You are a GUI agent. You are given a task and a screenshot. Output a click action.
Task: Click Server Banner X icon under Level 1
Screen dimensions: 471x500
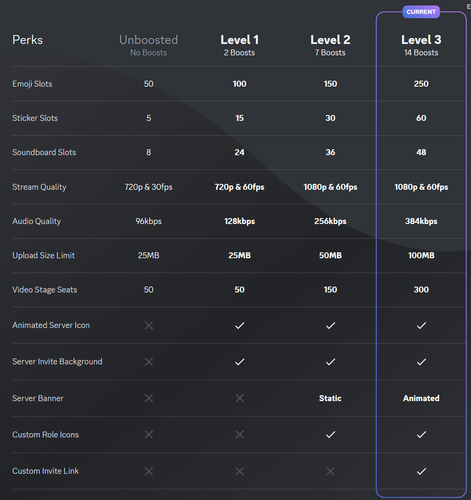(240, 398)
